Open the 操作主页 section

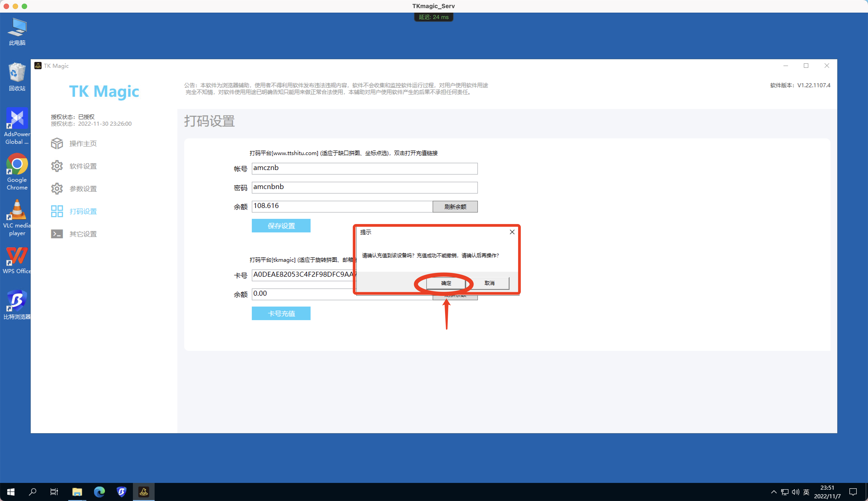[83, 144]
